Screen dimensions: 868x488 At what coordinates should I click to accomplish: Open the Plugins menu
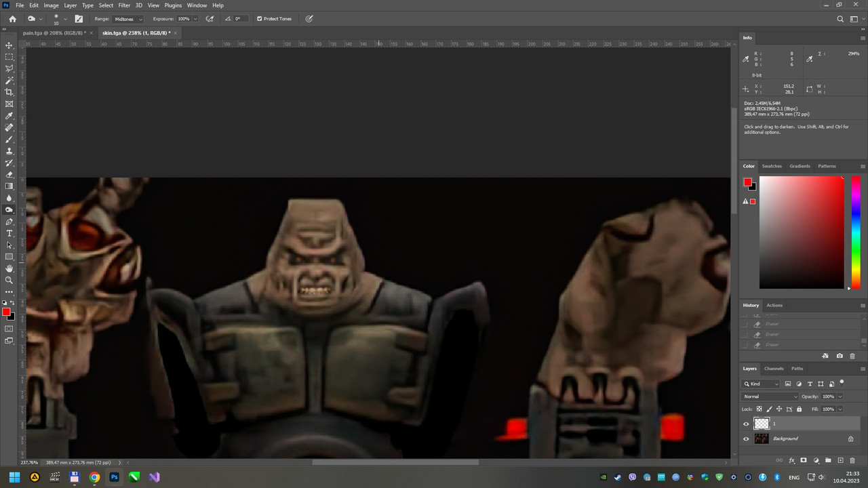(173, 5)
